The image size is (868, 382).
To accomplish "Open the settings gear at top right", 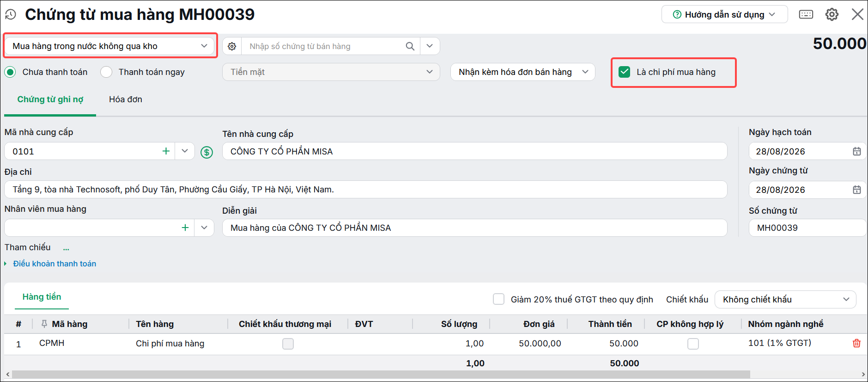I will [x=832, y=14].
